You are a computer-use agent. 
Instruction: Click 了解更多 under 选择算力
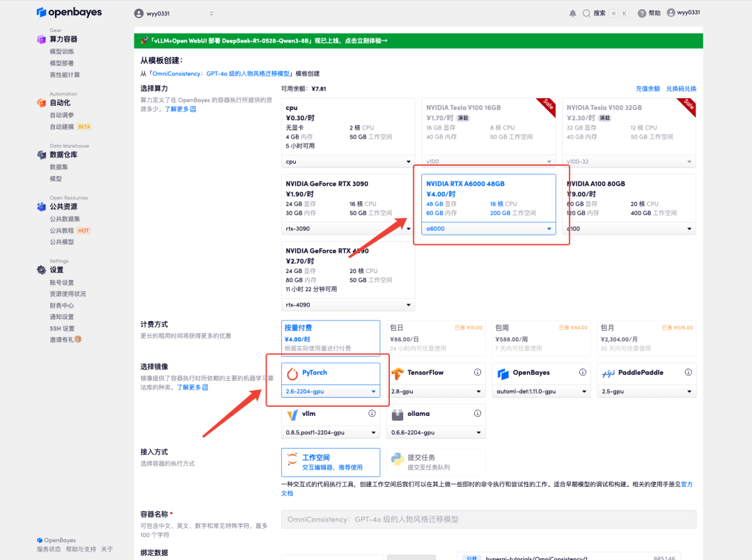click(x=180, y=109)
